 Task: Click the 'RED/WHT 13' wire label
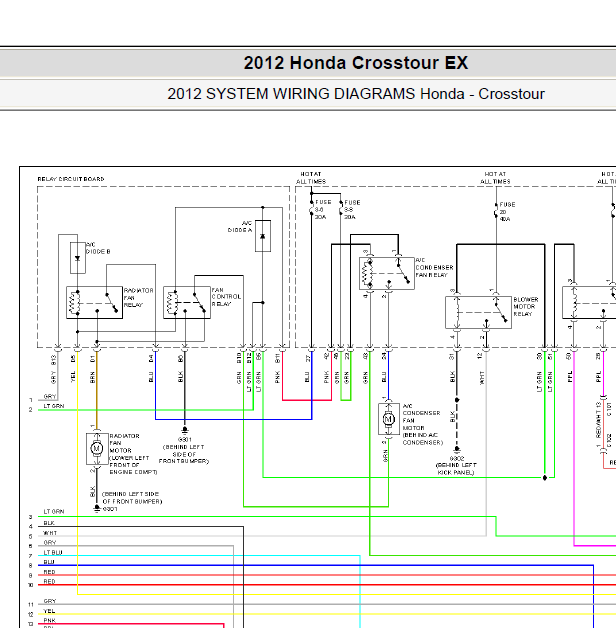pos(598,420)
